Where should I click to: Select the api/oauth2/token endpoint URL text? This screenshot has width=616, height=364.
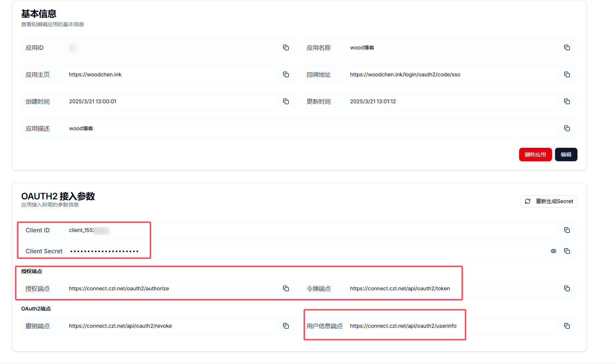point(400,288)
